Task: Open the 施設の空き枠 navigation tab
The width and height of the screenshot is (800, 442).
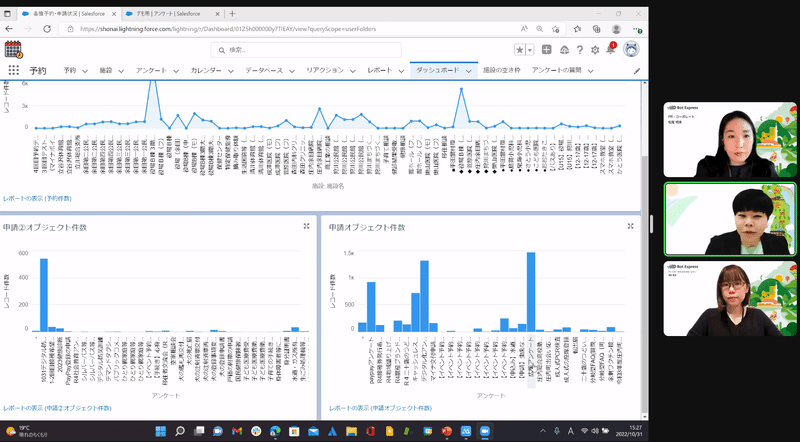Action: (502, 70)
